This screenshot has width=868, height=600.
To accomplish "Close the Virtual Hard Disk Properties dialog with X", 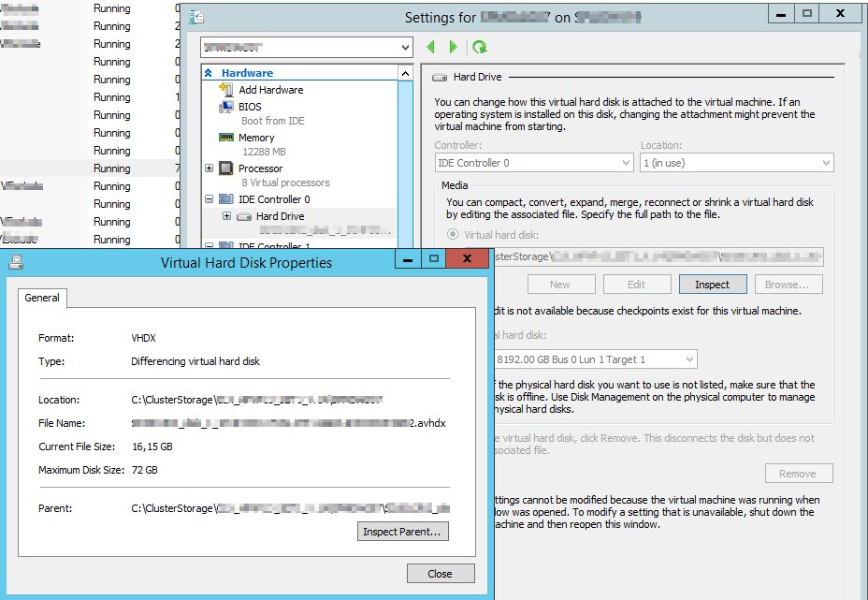I will tap(467, 258).
